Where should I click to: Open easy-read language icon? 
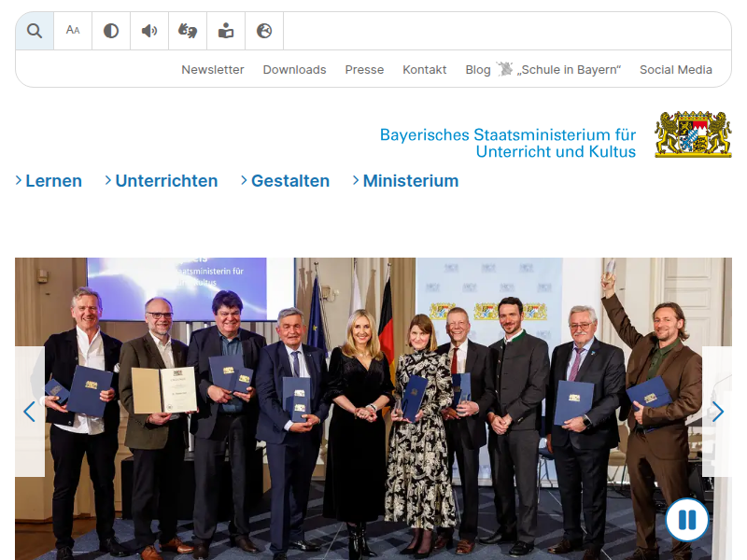[226, 31]
